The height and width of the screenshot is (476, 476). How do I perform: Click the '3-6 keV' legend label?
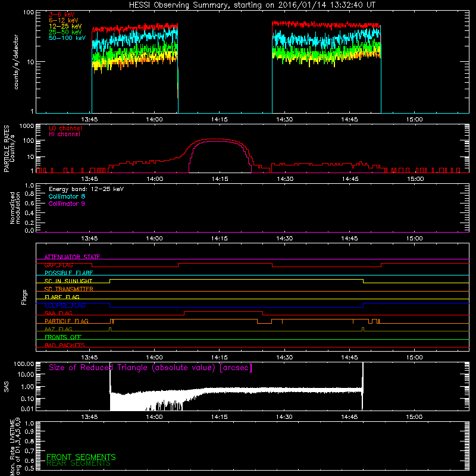click(x=62, y=14)
